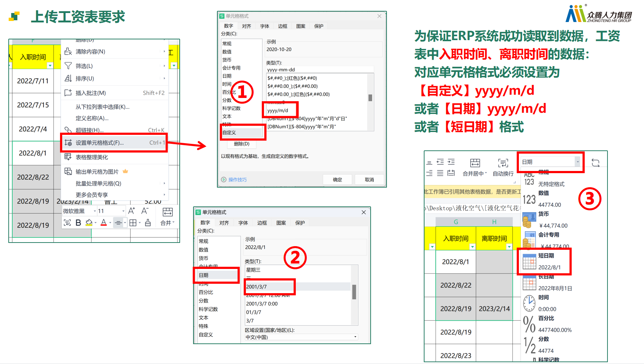Open the font size 11 dropdown
644x364 pixels.
[x=123, y=211]
